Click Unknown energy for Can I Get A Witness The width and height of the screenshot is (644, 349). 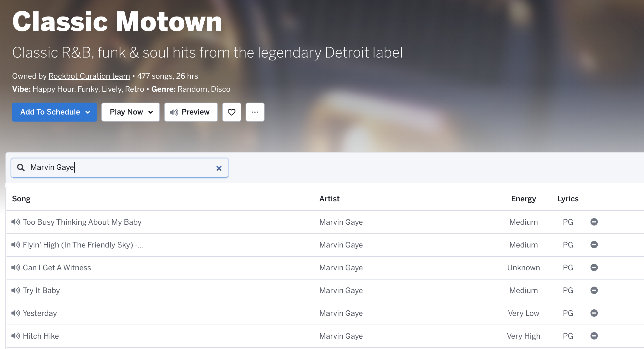pyautogui.click(x=523, y=268)
